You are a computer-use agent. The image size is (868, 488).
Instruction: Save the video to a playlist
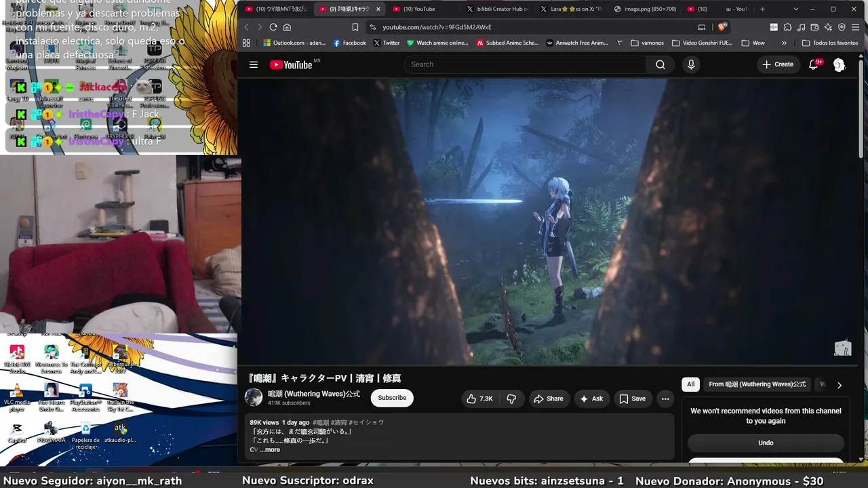(633, 399)
